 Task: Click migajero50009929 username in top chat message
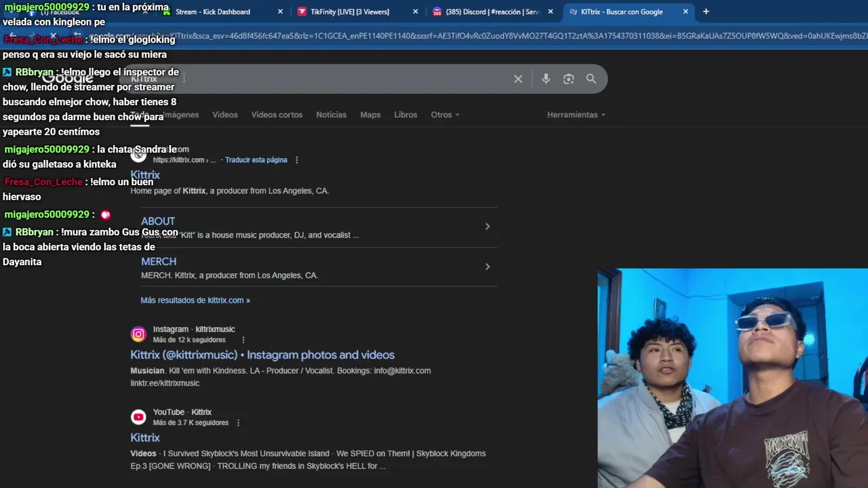47,7
